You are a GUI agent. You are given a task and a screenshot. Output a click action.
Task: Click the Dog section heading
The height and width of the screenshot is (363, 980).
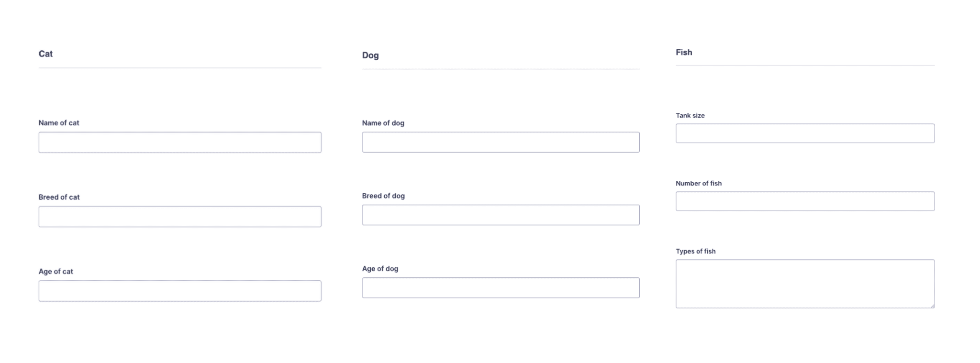[370, 55]
